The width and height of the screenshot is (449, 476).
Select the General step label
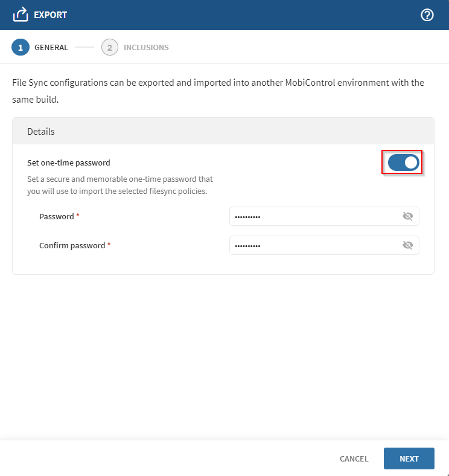(51, 47)
